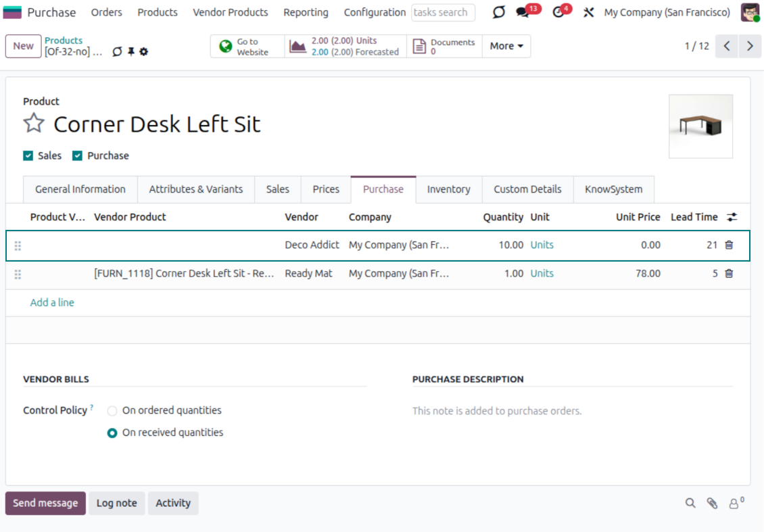Viewport: 764px width, 532px height.
Task: Uncheck the Sales checkbox
Action: click(x=28, y=155)
